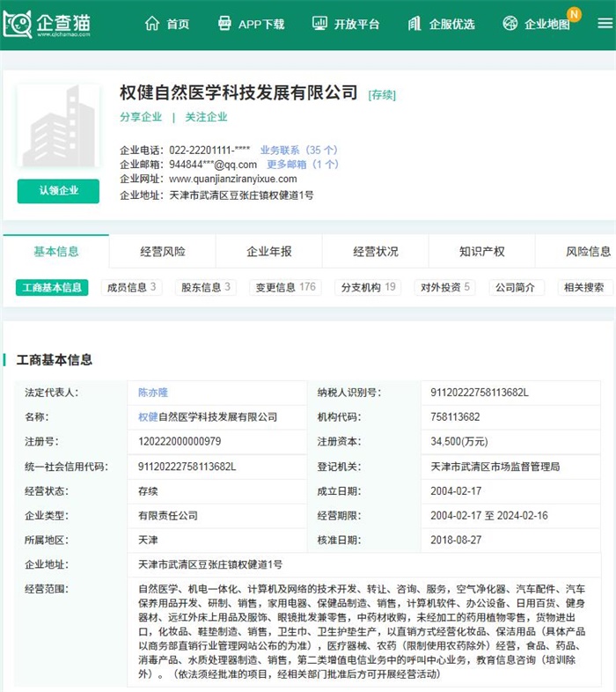616x692 pixels.
Task: Click legal representative 陈亦隆 link
Action: point(153,393)
